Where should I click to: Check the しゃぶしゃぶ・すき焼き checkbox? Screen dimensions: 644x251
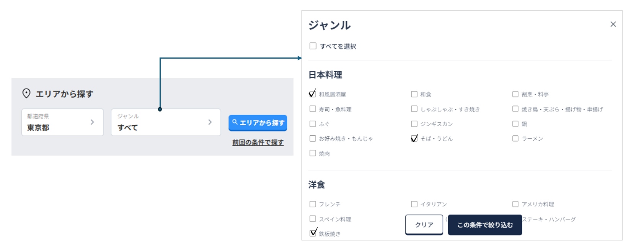pyautogui.click(x=414, y=109)
